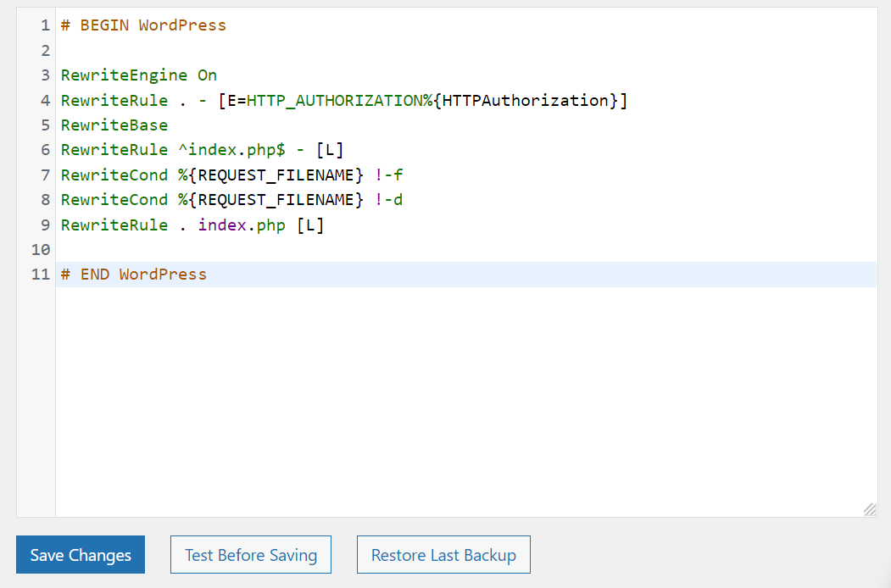Grab the editor resize handle corner
891x588 pixels.
pos(870,509)
